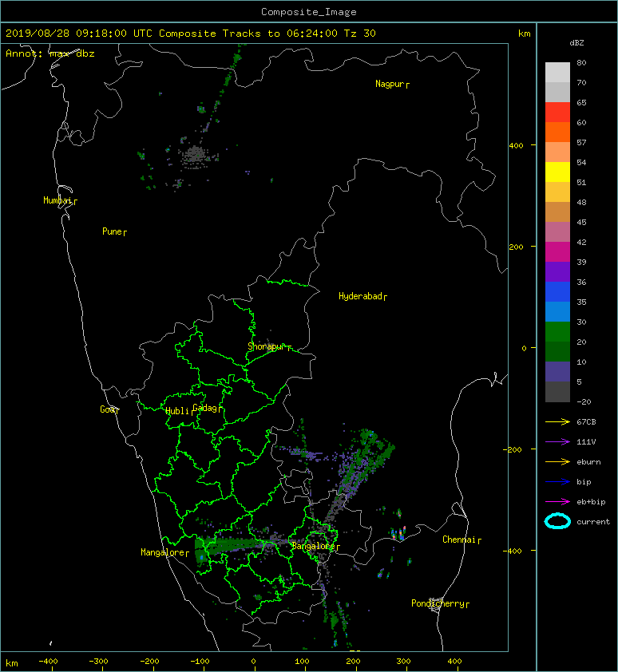
Task: Click the dark orange 60 dBZ swatch
Action: 557,132
